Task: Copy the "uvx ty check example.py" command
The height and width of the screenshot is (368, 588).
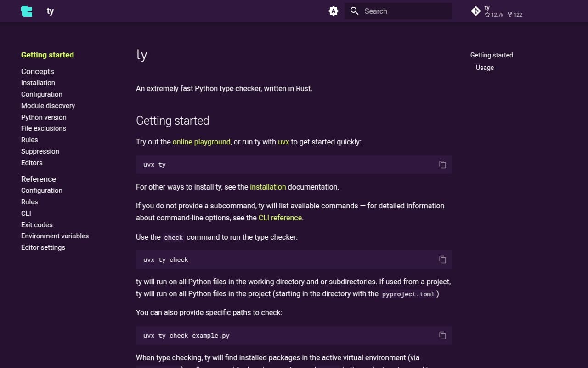Action: tap(442, 335)
